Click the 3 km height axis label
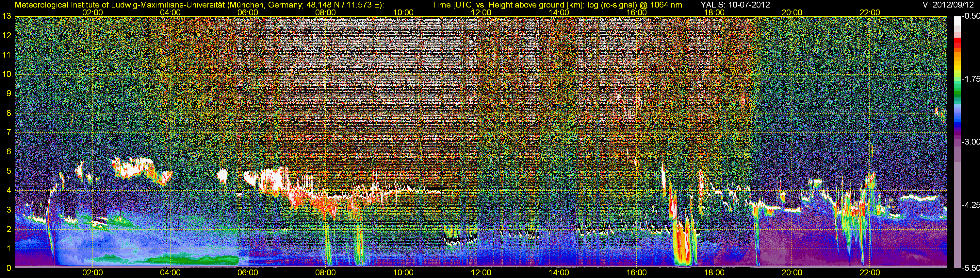Viewport: 980px width, 278px height. 9,210
